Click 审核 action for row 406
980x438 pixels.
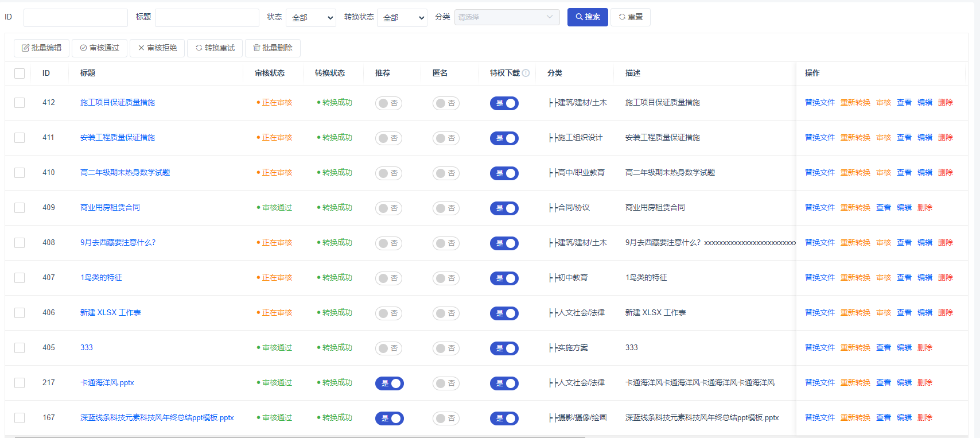point(884,312)
